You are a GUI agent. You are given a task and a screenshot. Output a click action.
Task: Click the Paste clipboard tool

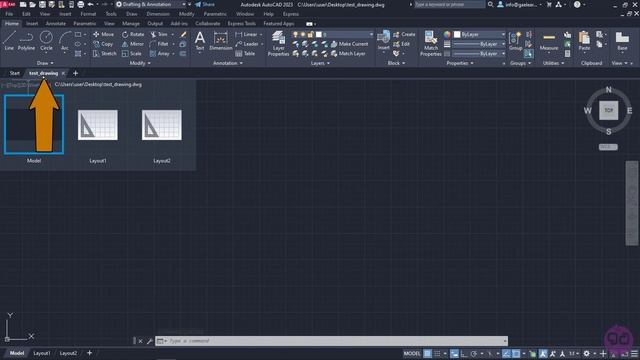click(x=584, y=41)
